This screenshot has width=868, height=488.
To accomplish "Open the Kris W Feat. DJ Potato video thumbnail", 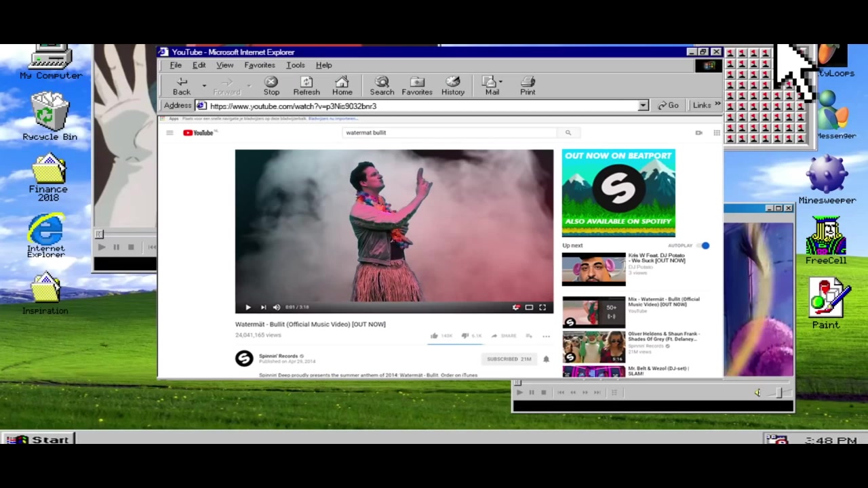I will point(593,269).
